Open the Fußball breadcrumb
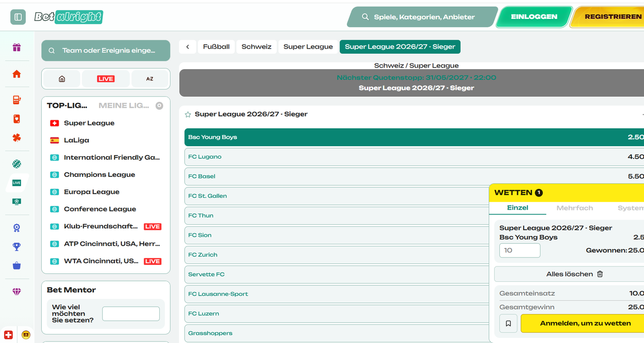The height and width of the screenshot is (343, 644). [x=216, y=46]
